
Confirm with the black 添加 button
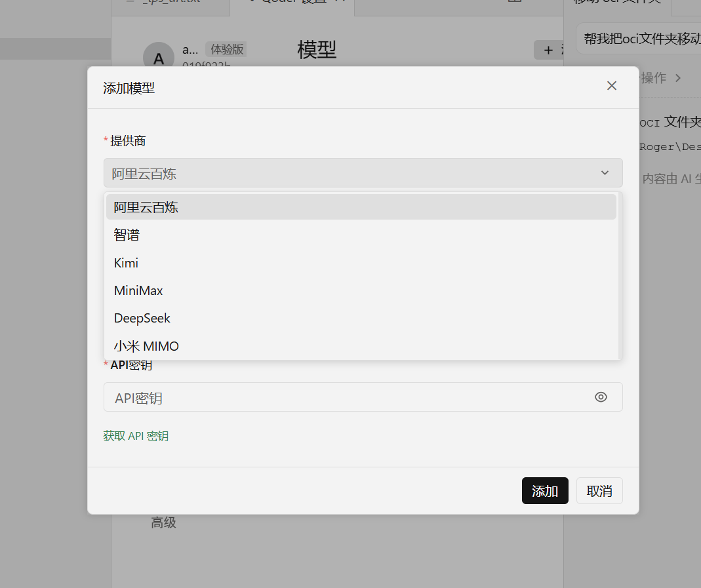[545, 490]
